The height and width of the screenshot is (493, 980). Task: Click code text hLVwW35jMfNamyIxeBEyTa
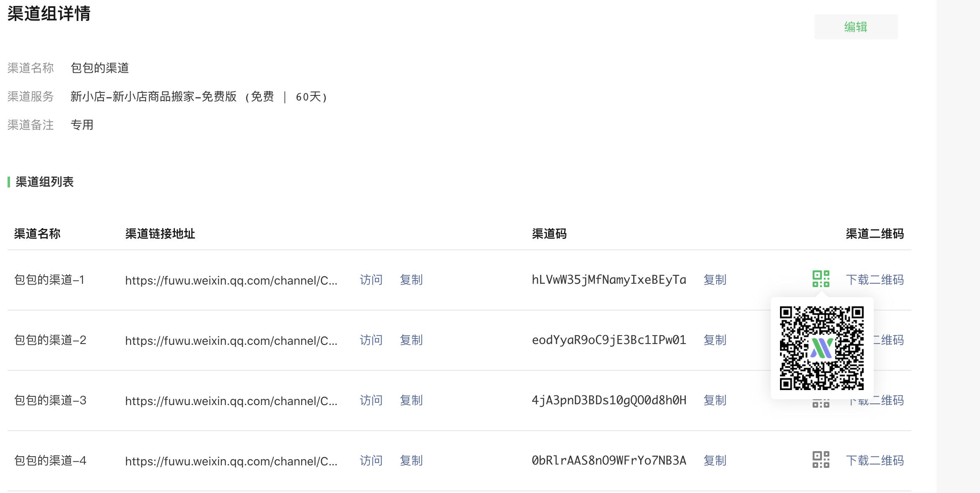(609, 280)
